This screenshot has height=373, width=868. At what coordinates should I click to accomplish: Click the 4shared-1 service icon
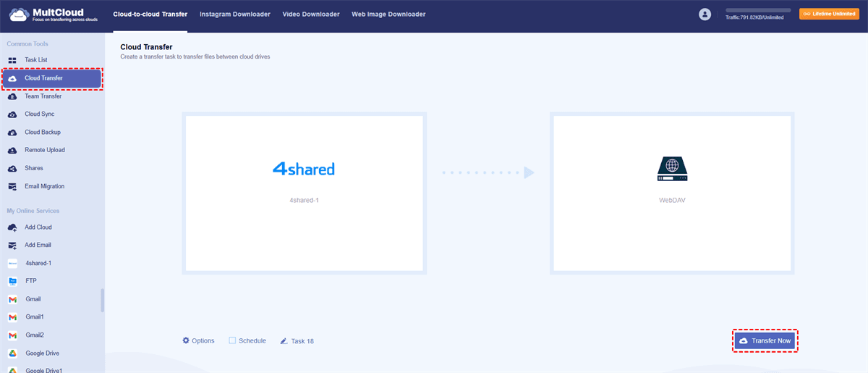coord(12,264)
